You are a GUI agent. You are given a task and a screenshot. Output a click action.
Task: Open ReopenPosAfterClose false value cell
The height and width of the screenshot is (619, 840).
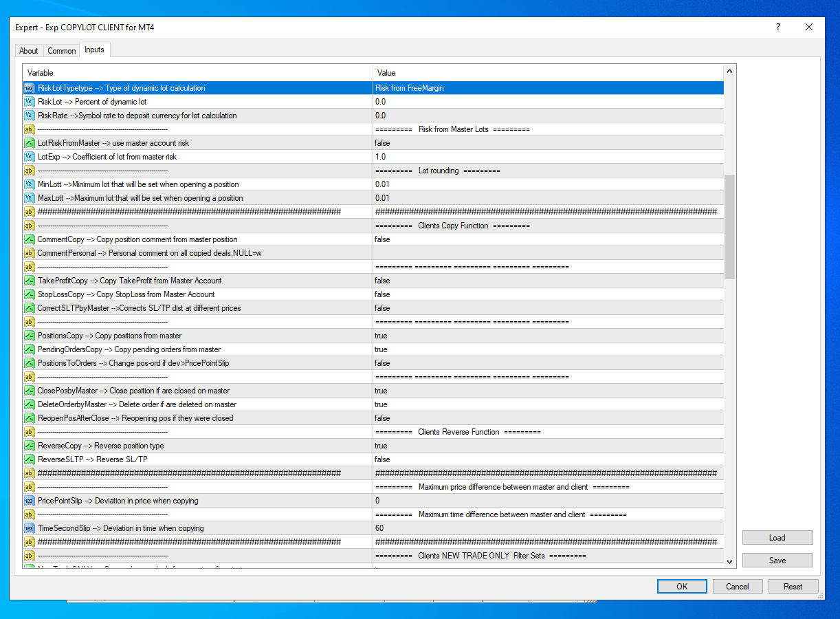click(x=548, y=418)
